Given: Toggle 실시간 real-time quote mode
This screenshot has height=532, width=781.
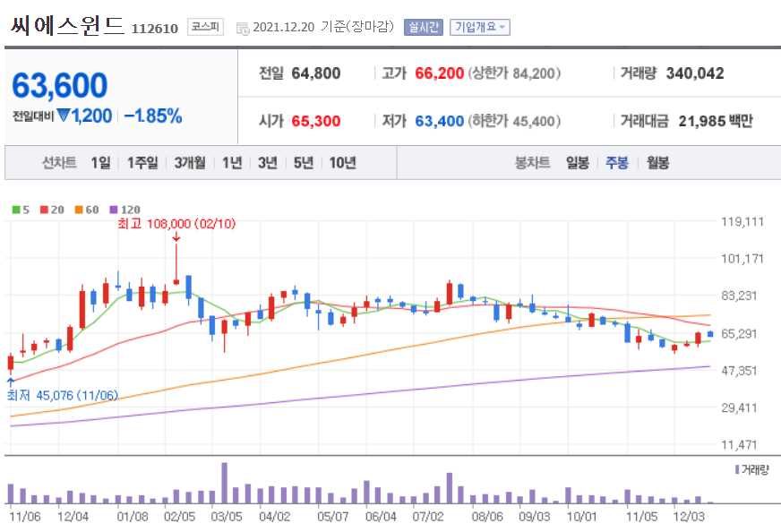Looking at the screenshot, I should click(x=421, y=26).
